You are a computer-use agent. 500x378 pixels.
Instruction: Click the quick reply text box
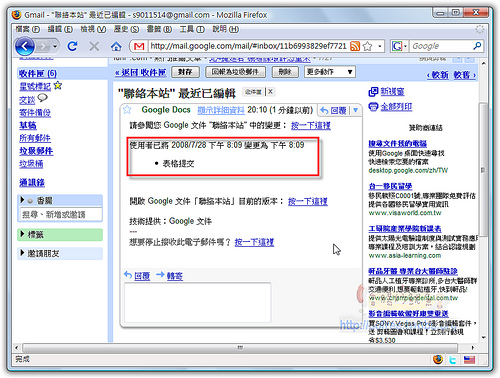point(198,302)
